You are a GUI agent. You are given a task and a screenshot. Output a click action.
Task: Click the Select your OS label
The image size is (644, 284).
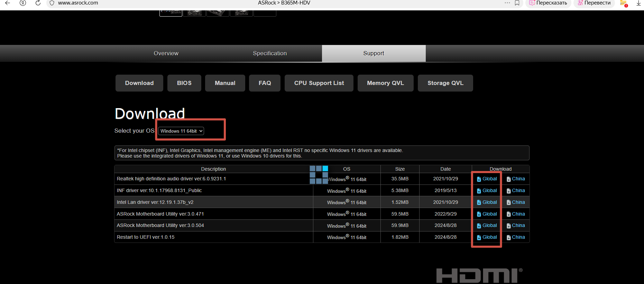pyautogui.click(x=134, y=131)
